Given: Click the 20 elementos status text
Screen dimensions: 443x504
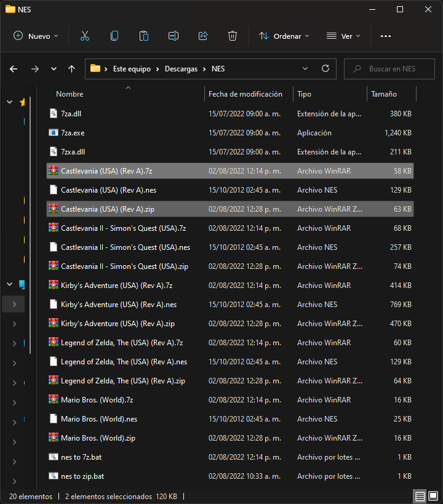Looking at the screenshot, I should pyautogui.click(x=31, y=496).
